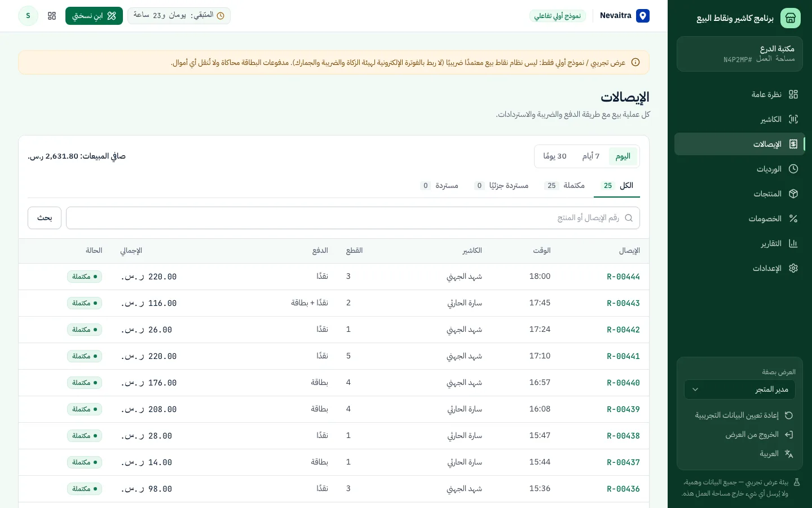Switch to the الكل tab
Screen dimensions: 812x508
[617, 186]
